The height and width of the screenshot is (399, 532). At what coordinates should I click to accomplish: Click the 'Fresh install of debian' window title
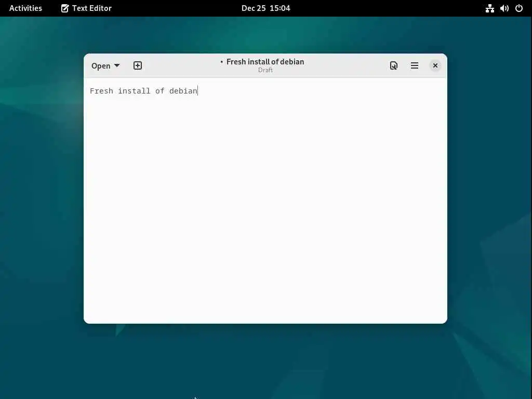coord(265,62)
